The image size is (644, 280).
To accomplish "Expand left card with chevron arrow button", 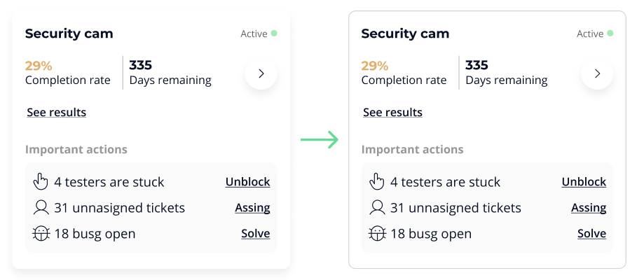I will coord(261,73).
